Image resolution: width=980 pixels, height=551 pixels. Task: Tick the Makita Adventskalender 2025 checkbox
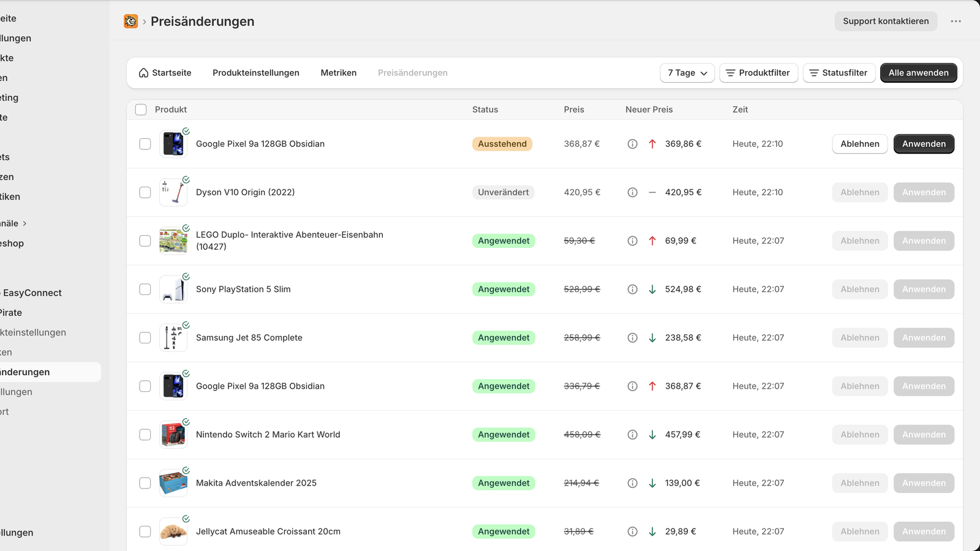tap(145, 483)
